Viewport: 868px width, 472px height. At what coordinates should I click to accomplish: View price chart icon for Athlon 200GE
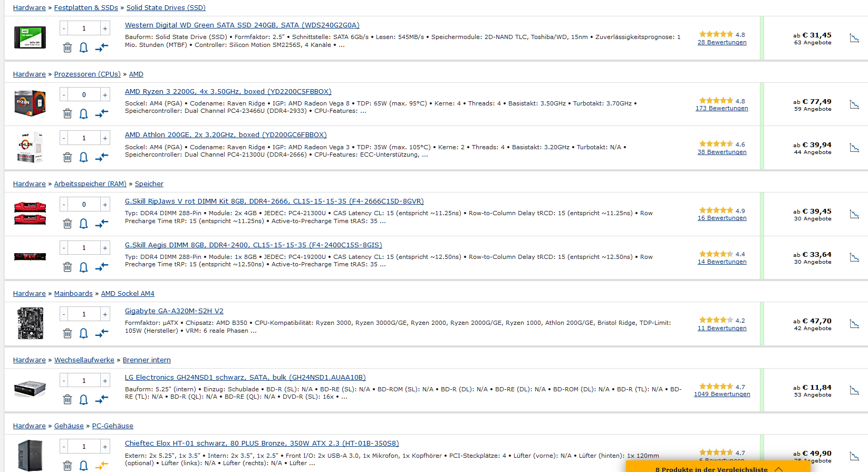[x=854, y=148]
